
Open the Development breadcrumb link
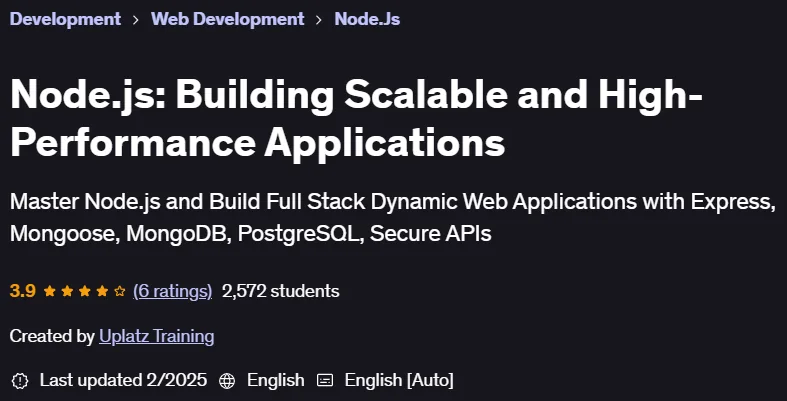click(x=65, y=19)
